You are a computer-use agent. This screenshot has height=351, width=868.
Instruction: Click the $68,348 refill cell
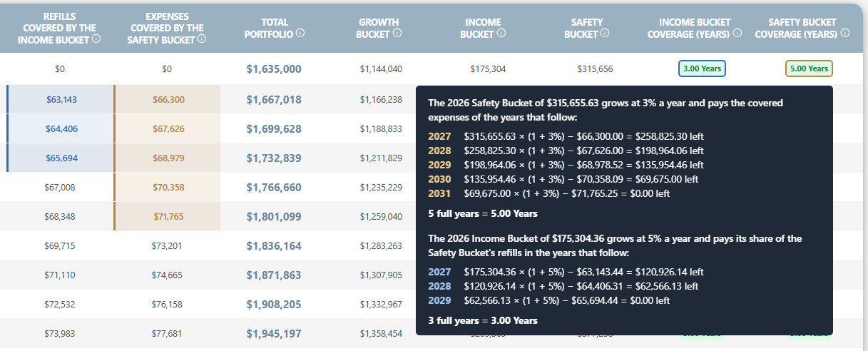tap(59, 216)
